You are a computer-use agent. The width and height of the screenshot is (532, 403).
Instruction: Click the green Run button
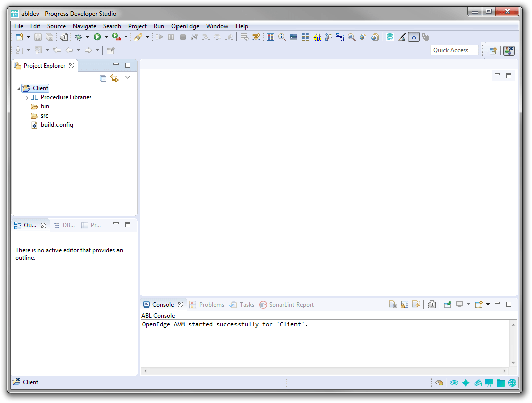(97, 37)
